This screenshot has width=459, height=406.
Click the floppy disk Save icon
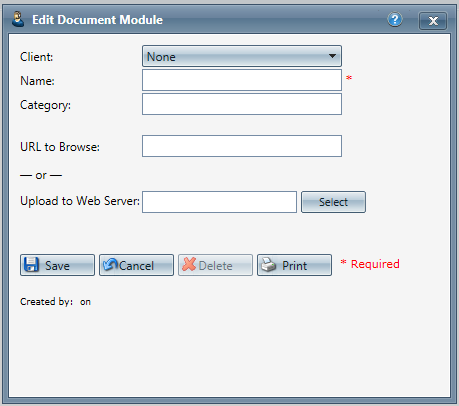32,265
